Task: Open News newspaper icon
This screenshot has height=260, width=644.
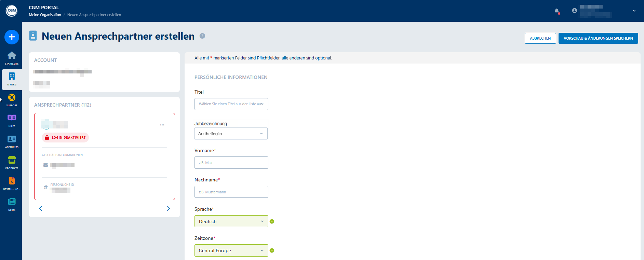Action: (x=12, y=202)
